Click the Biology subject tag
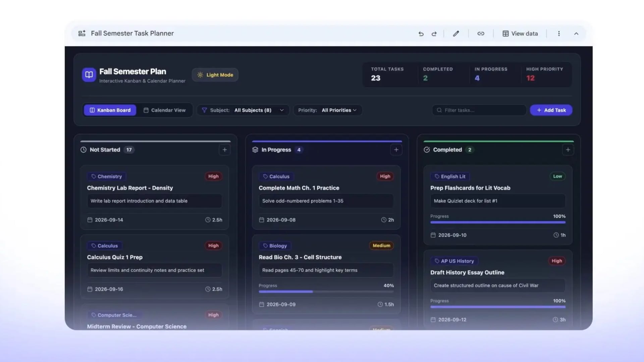The image size is (644, 362). [275, 246]
